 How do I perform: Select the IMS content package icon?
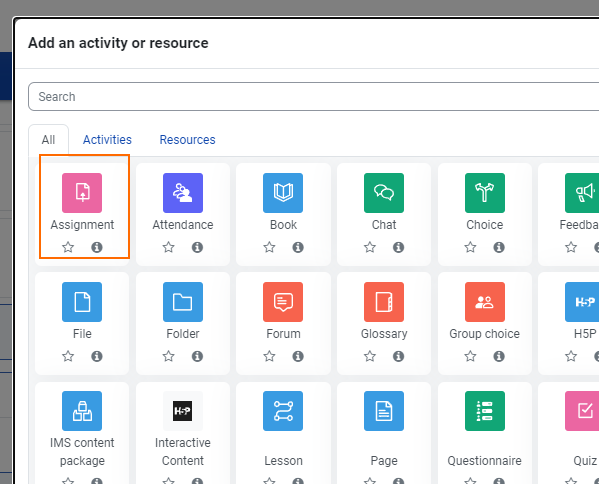point(82,411)
